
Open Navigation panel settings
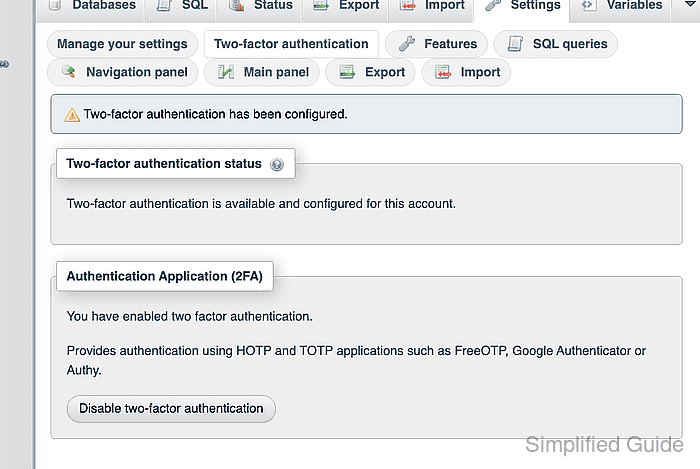[122, 72]
